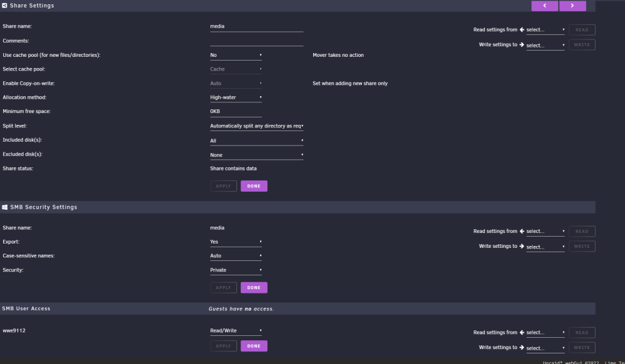
Task: Edit the Minimum free space field
Action: point(236,112)
